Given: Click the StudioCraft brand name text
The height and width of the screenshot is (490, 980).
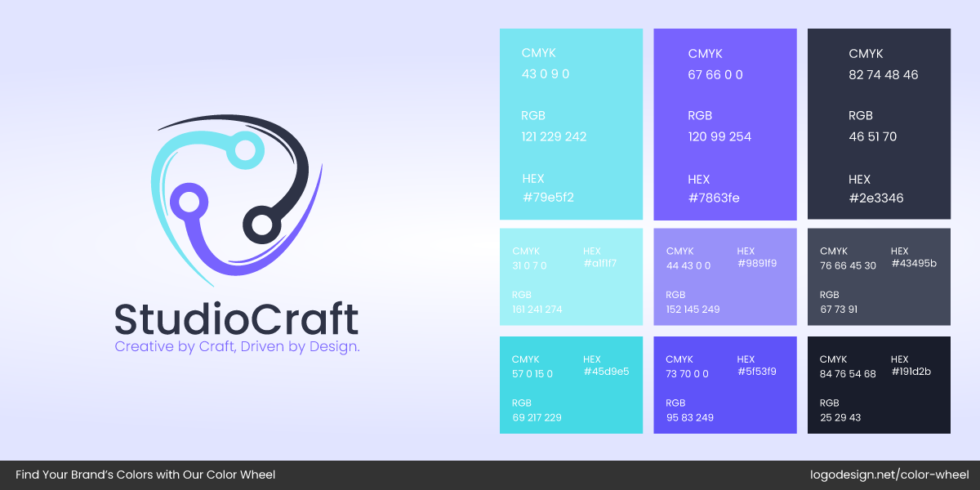Looking at the screenshot, I should coord(236,318).
